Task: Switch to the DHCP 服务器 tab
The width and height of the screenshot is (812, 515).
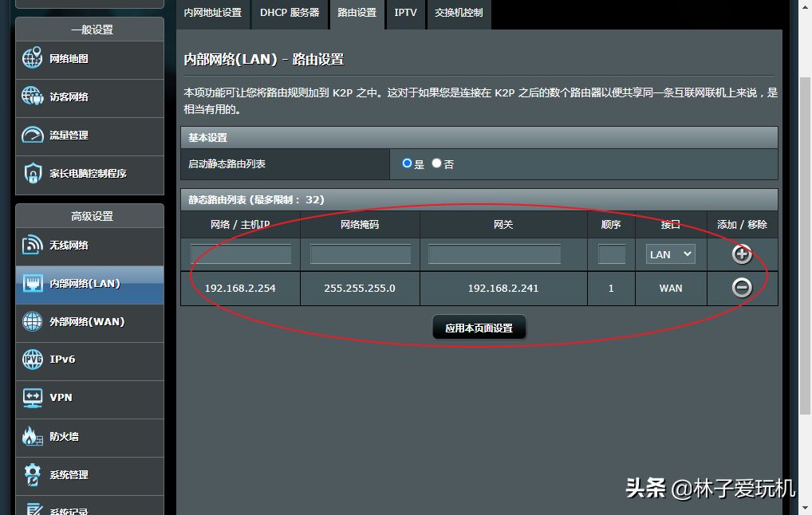Action: pos(290,13)
